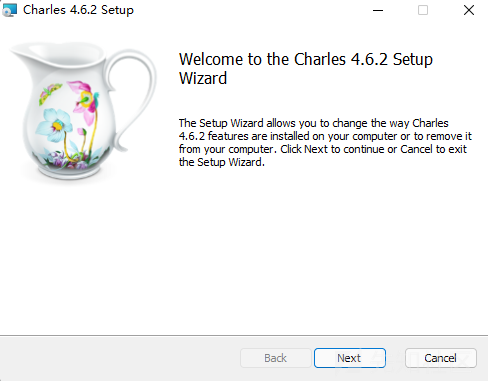Minimize the Charles 4.6.2 Setup window
488x381 pixels.
(378, 10)
